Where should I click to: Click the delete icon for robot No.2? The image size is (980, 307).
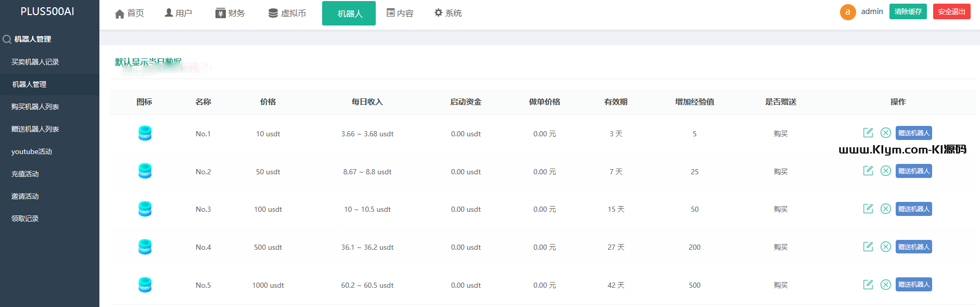(885, 171)
